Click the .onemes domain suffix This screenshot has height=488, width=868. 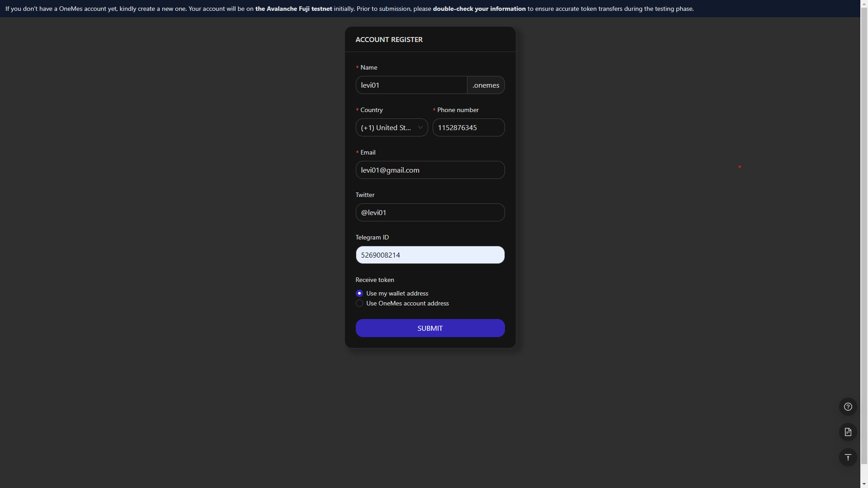(486, 85)
